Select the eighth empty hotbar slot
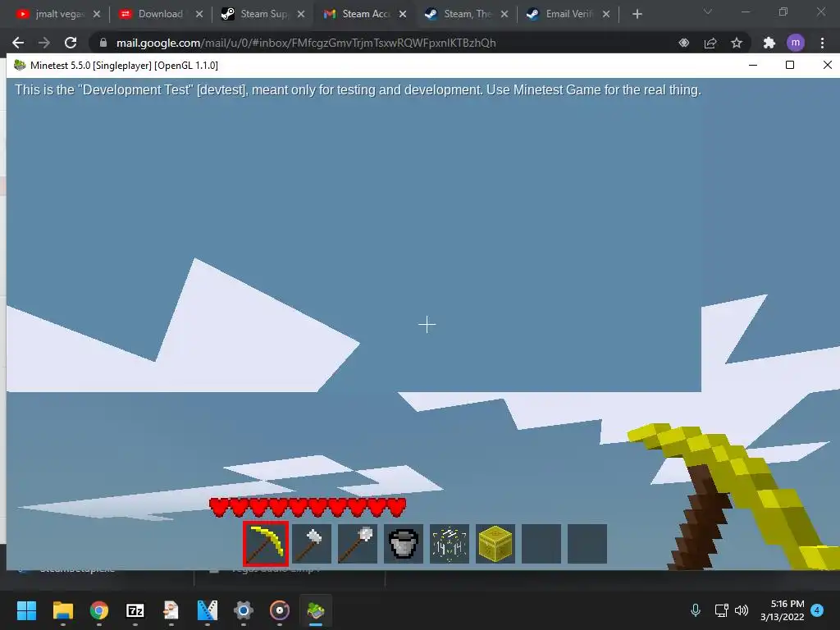 [x=587, y=544]
